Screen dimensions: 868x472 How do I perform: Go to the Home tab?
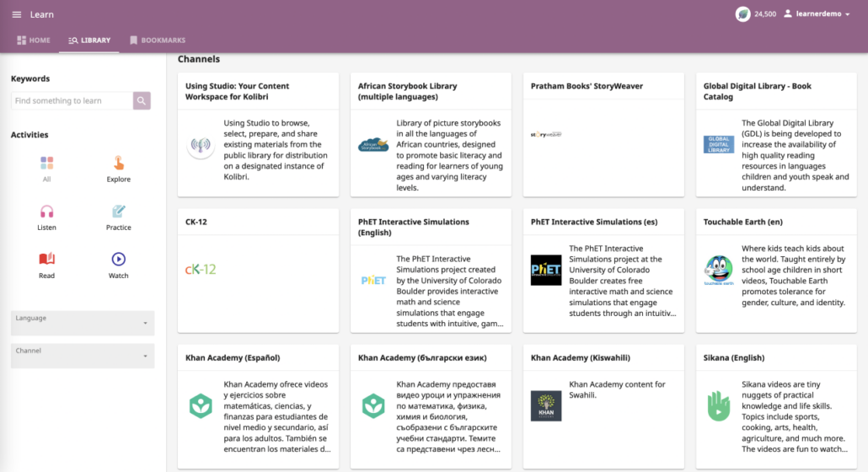tap(34, 40)
